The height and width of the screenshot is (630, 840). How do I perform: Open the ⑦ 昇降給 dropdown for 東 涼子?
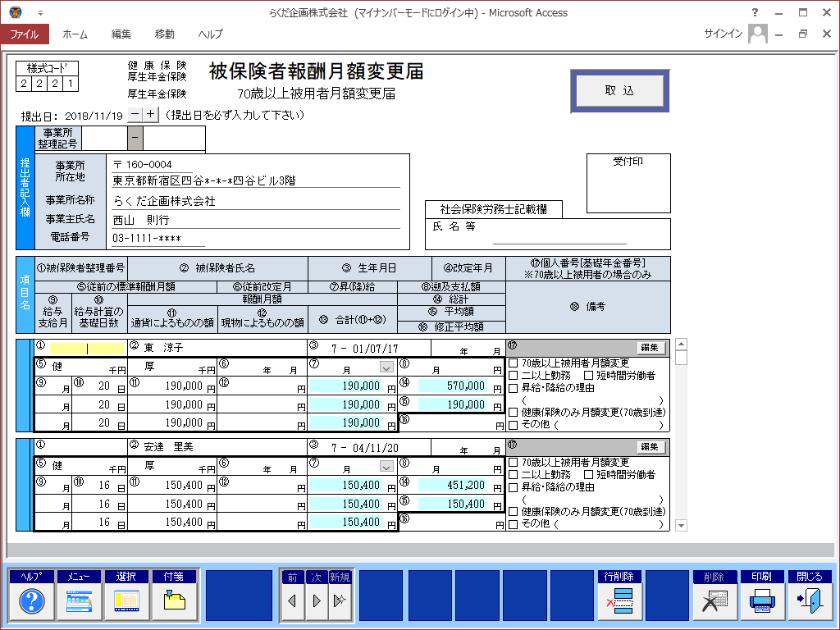click(x=386, y=367)
